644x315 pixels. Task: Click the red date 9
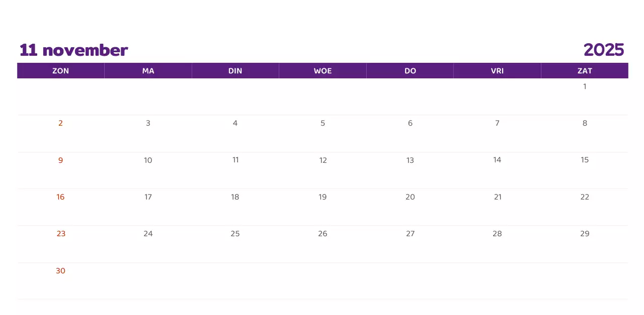tap(60, 160)
